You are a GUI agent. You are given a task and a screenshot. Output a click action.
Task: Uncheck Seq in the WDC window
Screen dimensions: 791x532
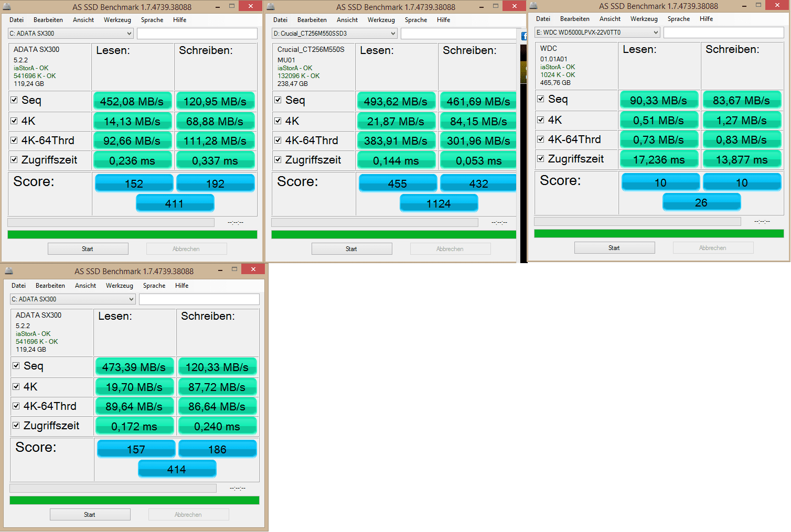pyautogui.click(x=541, y=99)
